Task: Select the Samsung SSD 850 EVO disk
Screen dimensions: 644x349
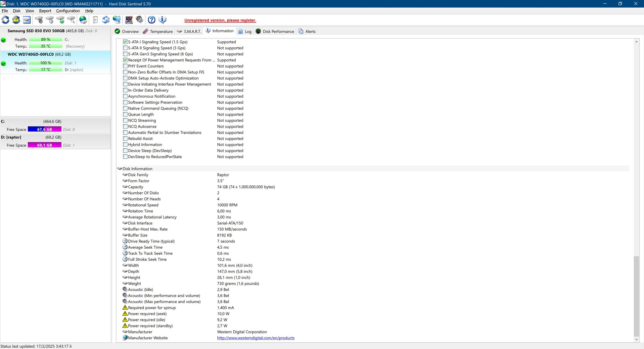Action: (x=36, y=31)
